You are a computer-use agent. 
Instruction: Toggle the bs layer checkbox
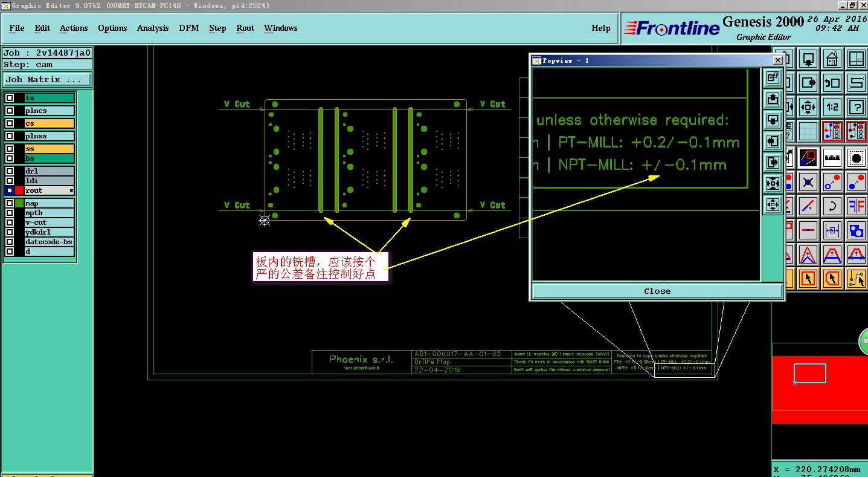point(10,158)
